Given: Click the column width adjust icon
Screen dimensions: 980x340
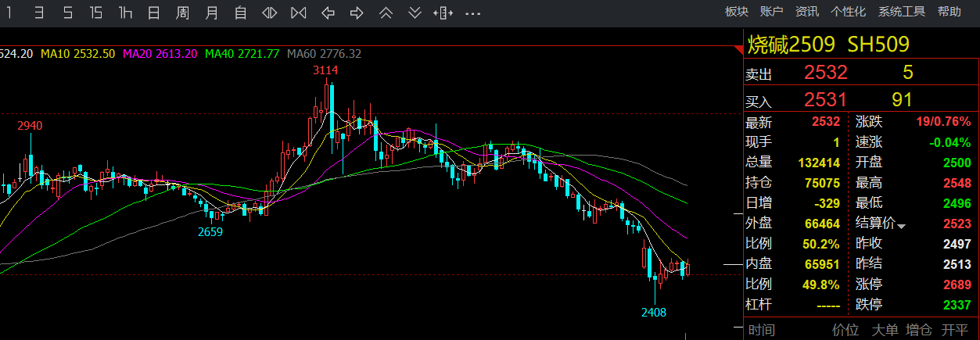Looking at the screenshot, I should (443, 13).
